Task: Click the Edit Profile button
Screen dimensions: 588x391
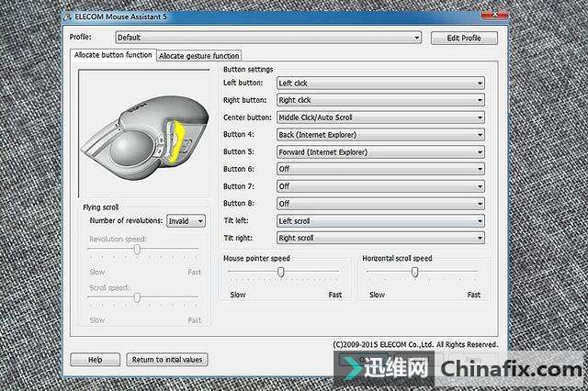Action: pos(464,38)
